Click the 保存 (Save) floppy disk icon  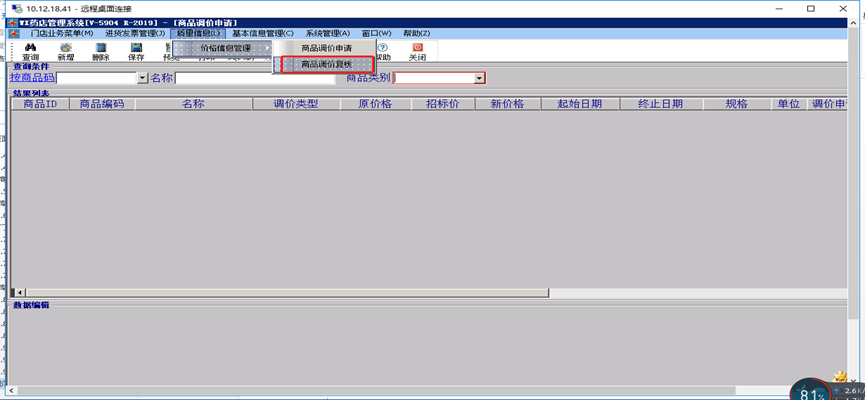[136, 48]
